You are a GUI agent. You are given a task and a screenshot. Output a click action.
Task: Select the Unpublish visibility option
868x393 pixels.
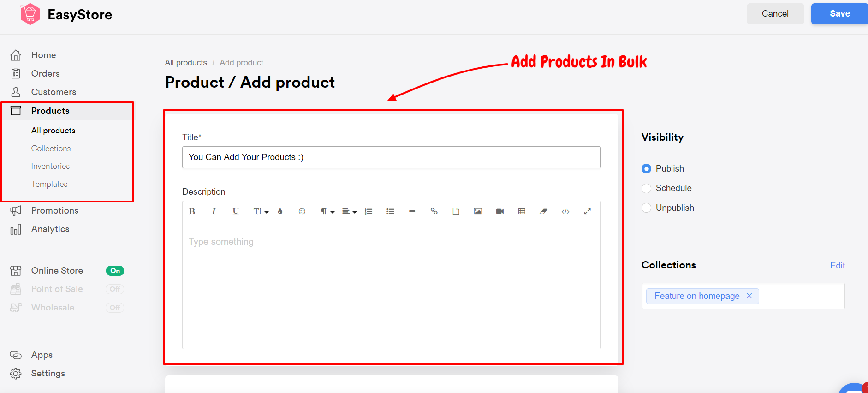tap(647, 208)
